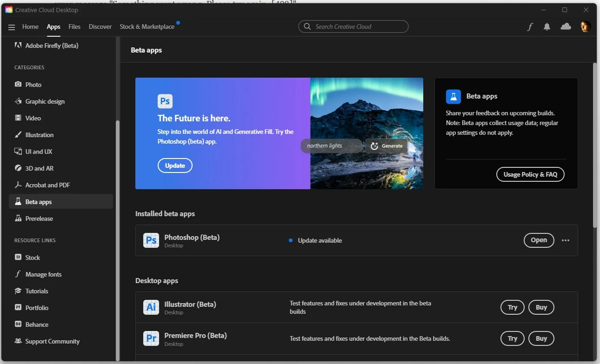Open more options for Photoshop (Beta)
This screenshot has width=600, height=364.
point(566,240)
